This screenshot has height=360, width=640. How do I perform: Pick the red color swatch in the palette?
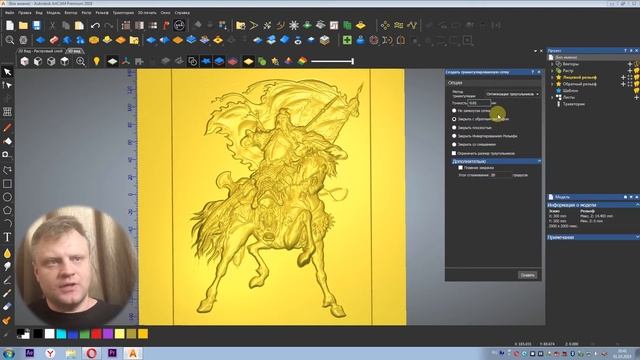96,334
